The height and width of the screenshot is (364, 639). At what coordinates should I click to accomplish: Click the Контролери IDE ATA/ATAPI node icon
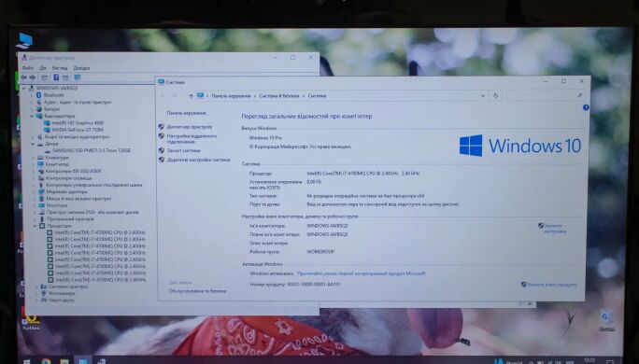tap(41, 171)
